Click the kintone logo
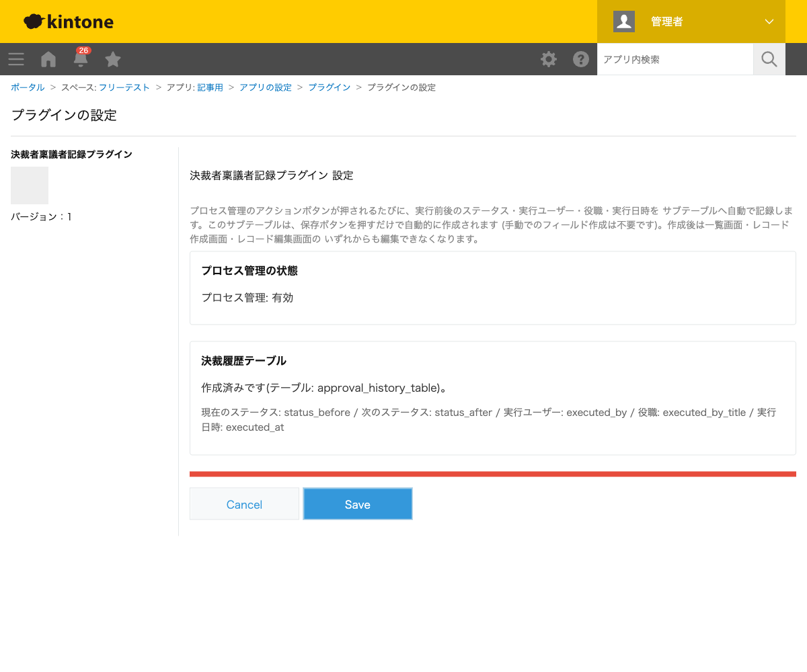 tap(68, 22)
